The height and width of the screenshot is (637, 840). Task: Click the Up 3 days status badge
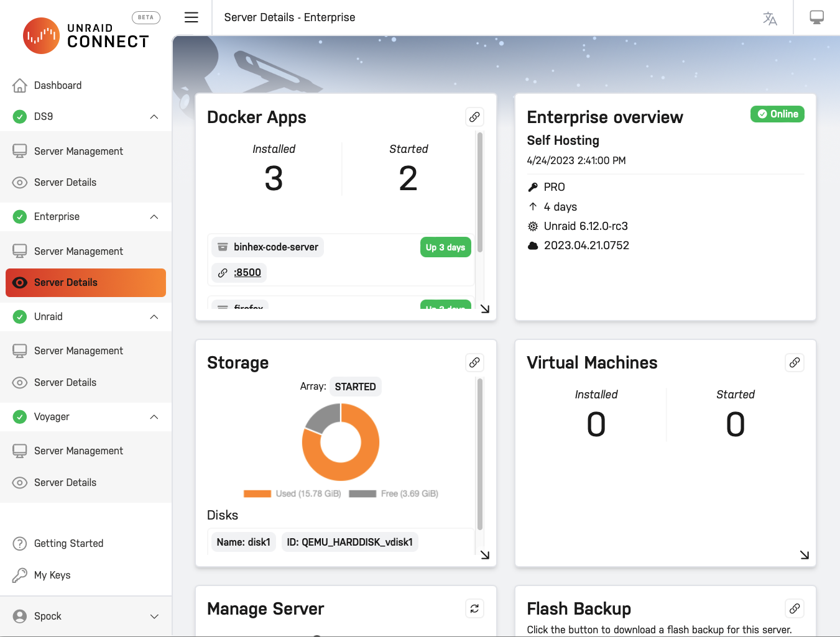click(x=445, y=247)
